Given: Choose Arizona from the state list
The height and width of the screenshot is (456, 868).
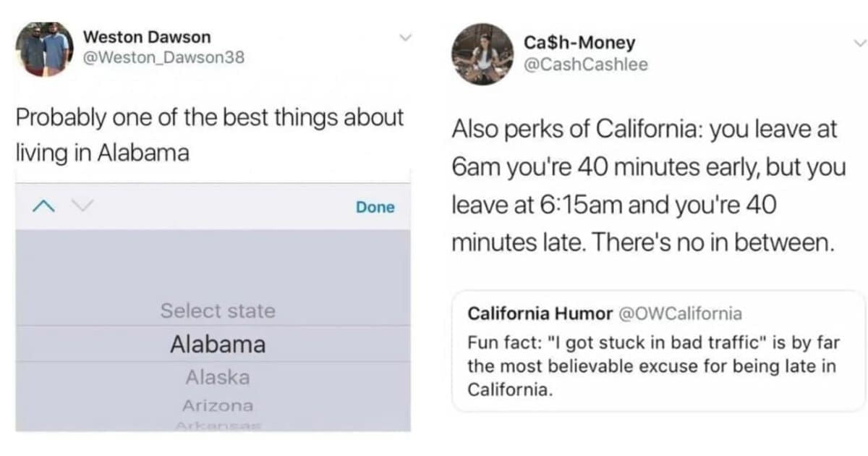Looking at the screenshot, I should [216, 405].
